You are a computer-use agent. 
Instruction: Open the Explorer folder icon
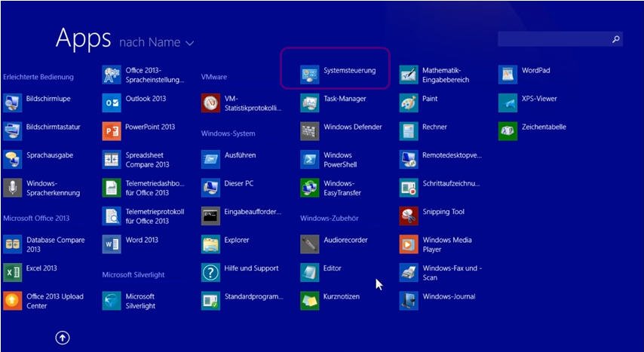[210, 244]
